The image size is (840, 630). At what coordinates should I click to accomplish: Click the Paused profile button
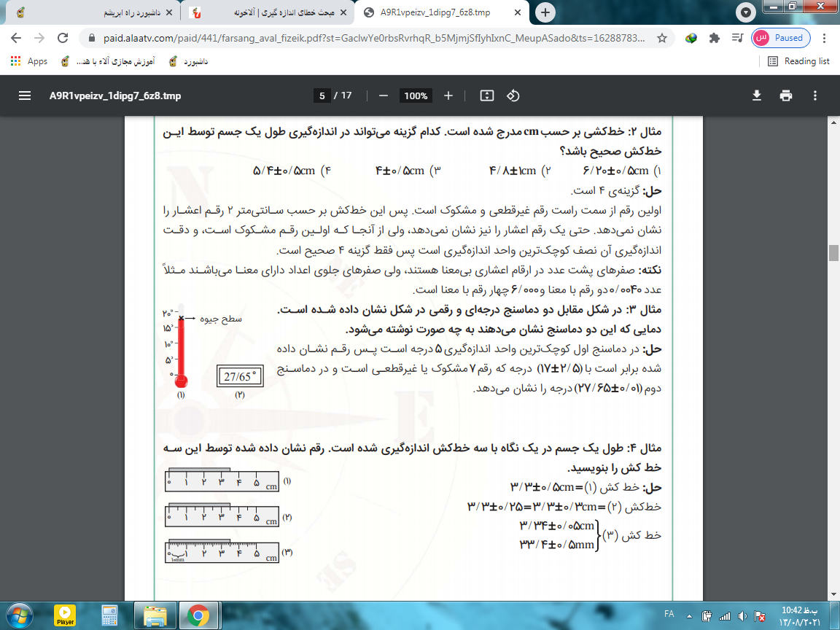click(780, 38)
